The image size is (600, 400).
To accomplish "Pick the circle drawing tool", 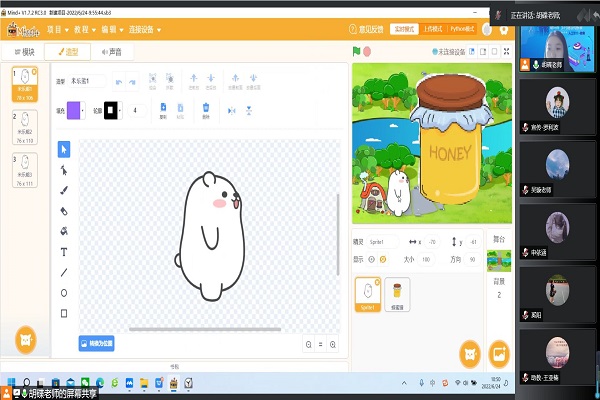I will (64, 292).
